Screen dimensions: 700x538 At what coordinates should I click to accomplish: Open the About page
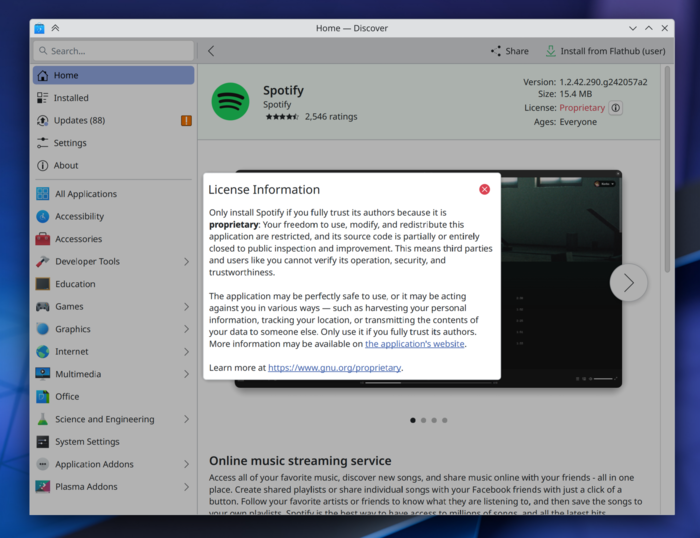pyautogui.click(x=113, y=166)
